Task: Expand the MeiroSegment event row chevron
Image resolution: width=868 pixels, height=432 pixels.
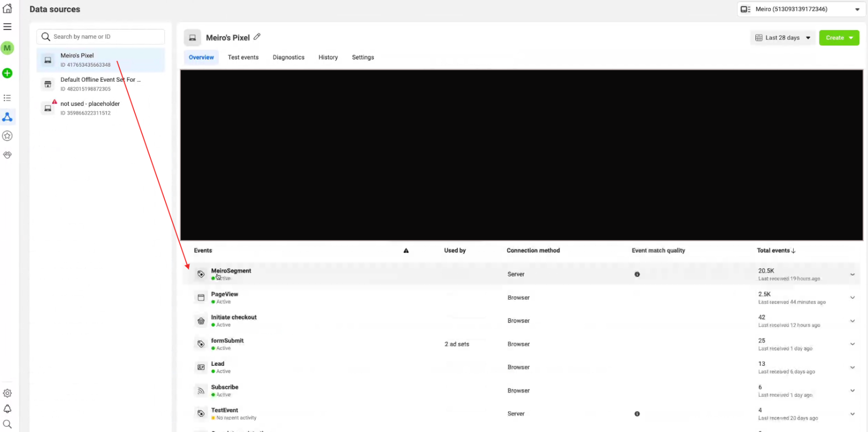Action: pyautogui.click(x=853, y=274)
